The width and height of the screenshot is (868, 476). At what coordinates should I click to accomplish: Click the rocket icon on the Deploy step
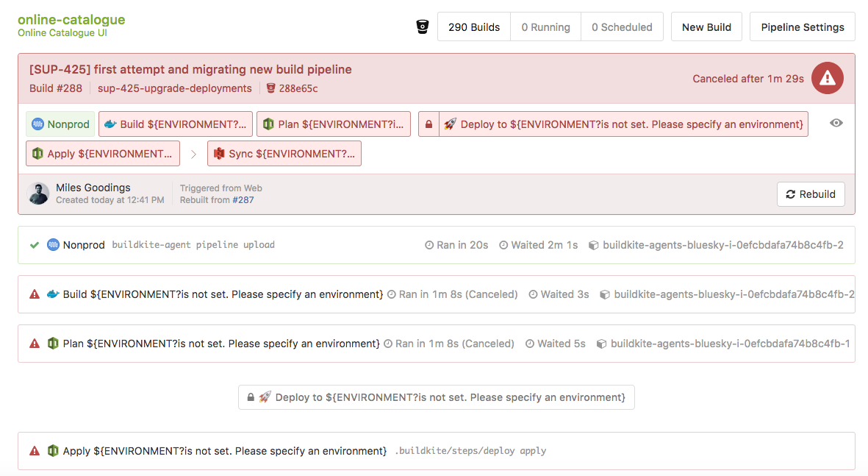coord(451,124)
